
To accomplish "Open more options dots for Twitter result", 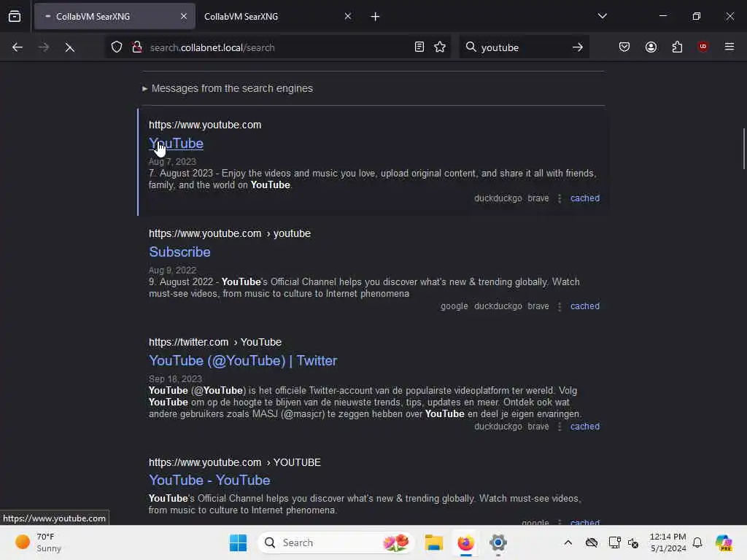I will point(560,427).
